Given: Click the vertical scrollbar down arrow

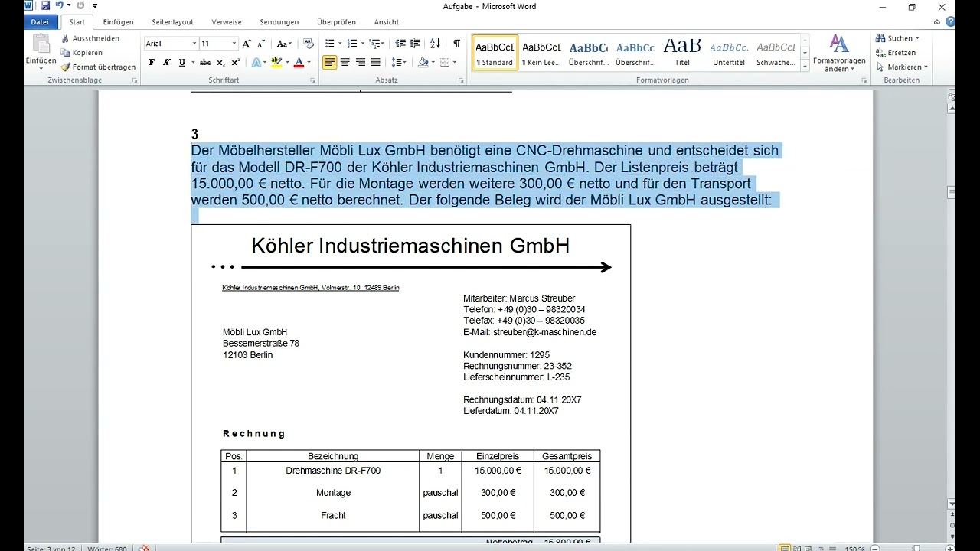Looking at the screenshot, I should pos(952,504).
